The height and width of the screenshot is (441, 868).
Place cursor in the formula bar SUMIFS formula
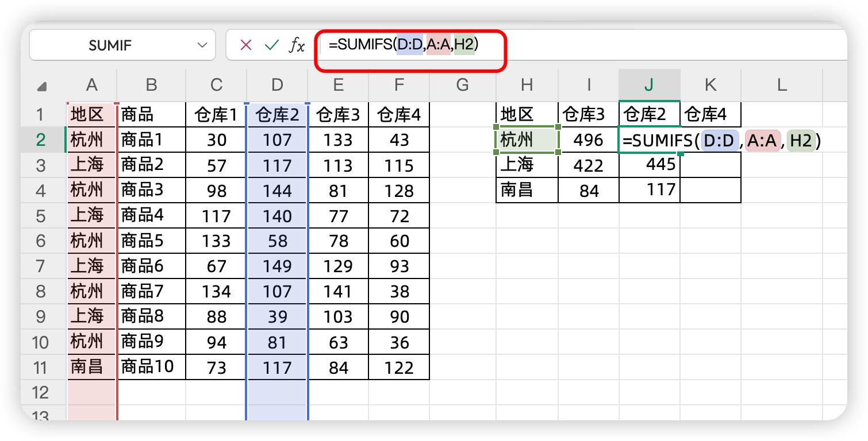tap(404, 45)
